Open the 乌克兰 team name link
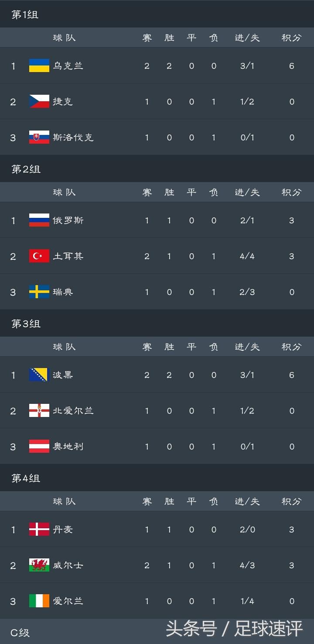314x644 pixels. pyautogui.click(x=68, y=66)
